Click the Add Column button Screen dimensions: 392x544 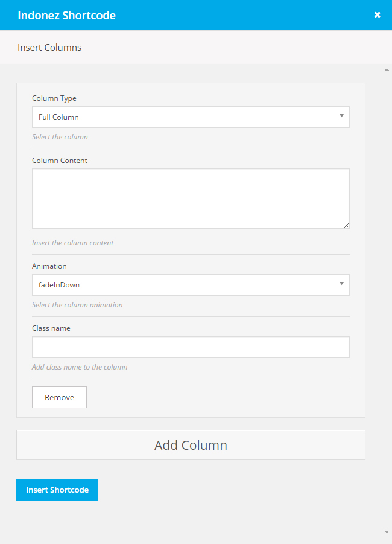click(191, 445)
